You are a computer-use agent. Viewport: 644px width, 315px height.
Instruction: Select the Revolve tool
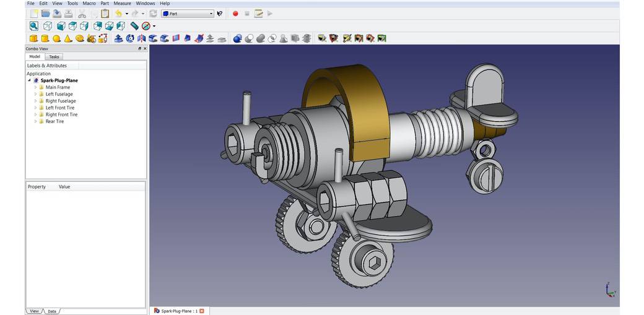click(130, 38)
